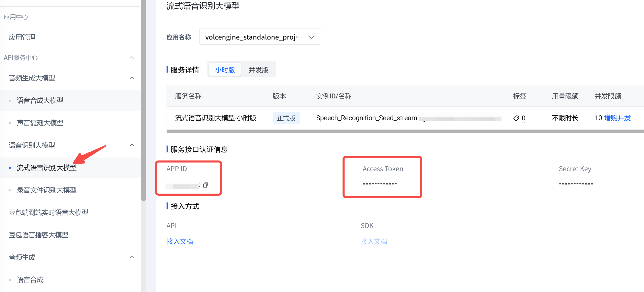The width and height of the screenshot is (644, 292).
Task: Select 语音合成 under 音频生成
Action: [x=30, y=280]
